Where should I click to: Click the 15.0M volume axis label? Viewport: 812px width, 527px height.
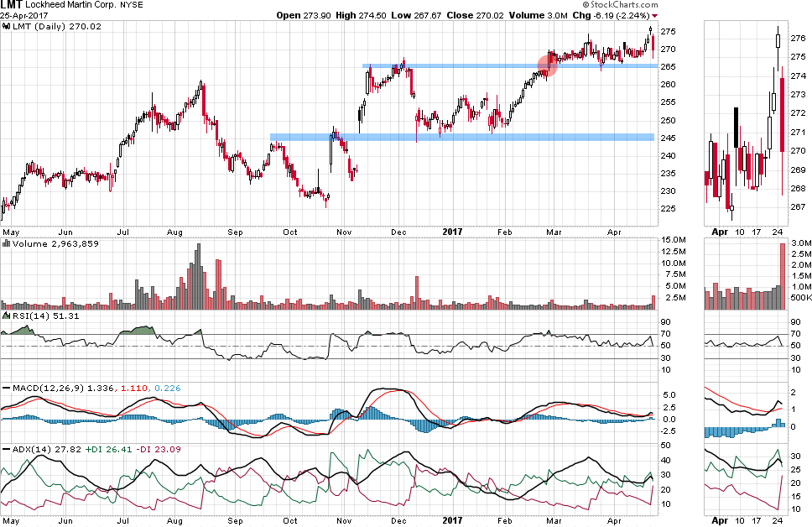(674, 240)
